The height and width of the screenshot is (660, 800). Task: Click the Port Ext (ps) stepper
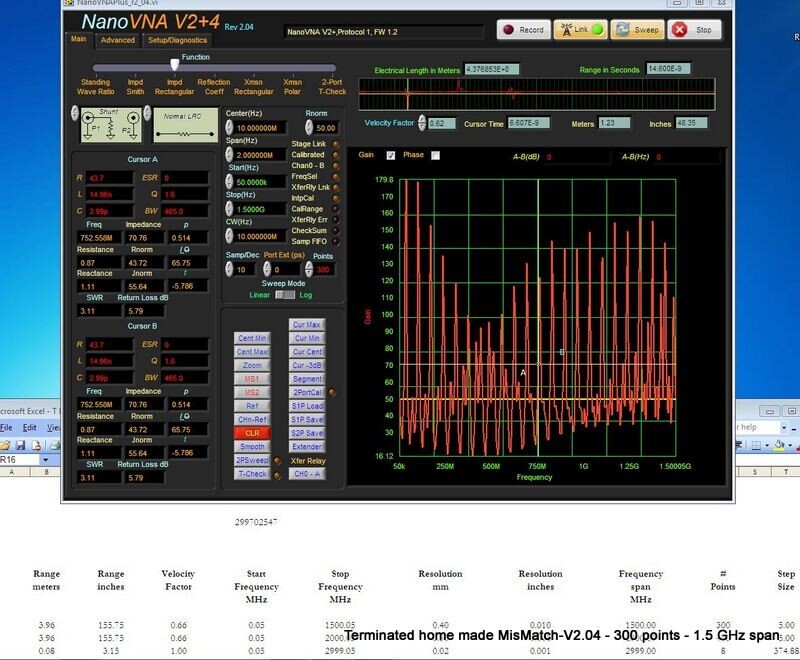[267, 269]
